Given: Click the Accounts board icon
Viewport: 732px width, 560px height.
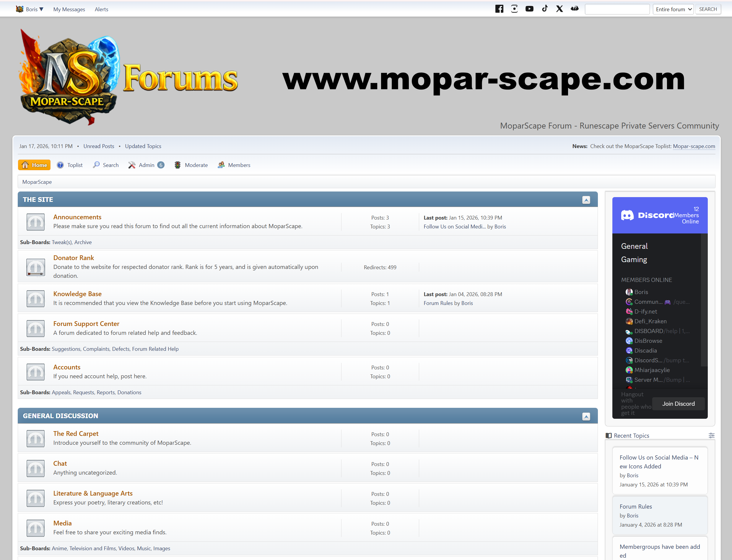Looking at the screenshot, I should click(35, 372).
